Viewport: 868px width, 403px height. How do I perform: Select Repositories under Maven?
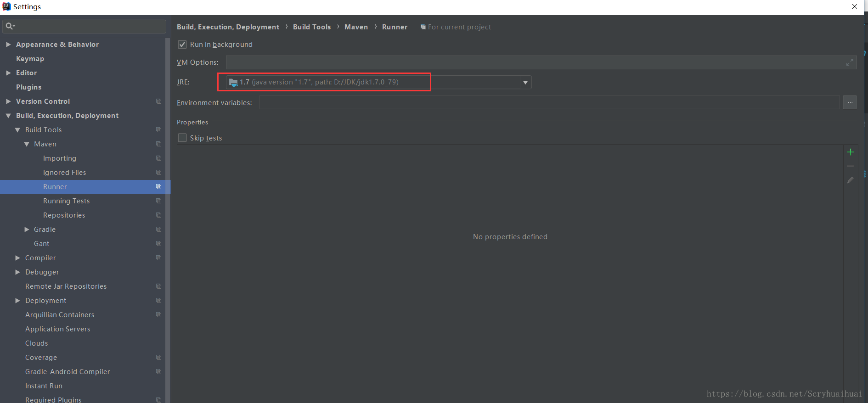click(x=64, y=215)
